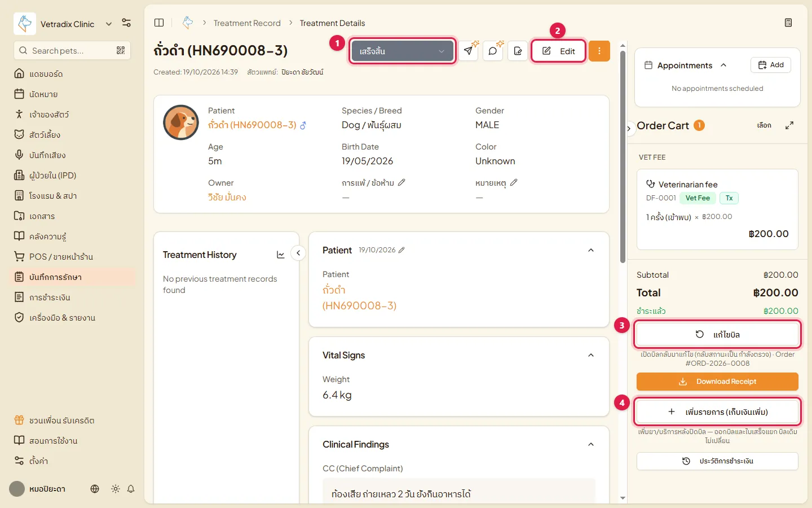
Task: Edit the Patient date 19/10/2026 pencil
Action: pyautogui.click(x=401, y=250)
